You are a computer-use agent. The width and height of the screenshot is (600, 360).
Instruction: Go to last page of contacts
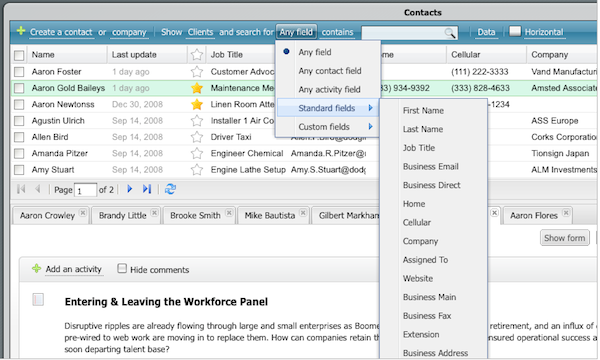tap(147, 189)
